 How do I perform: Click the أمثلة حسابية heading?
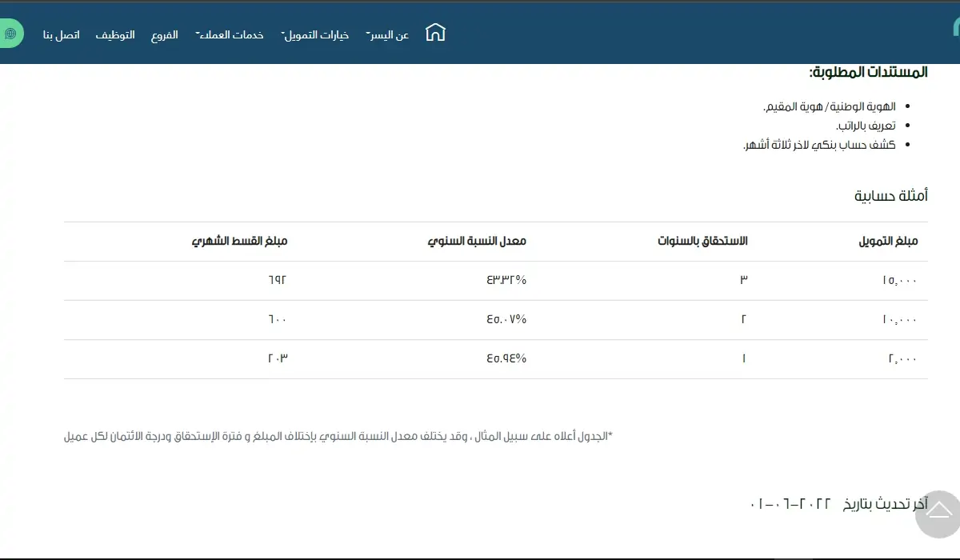click(x=890, y=195)
